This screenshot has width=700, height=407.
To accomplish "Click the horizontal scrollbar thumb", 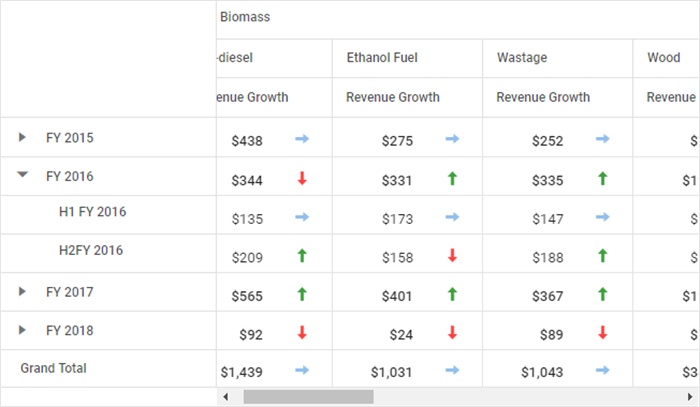I will (x=308, y=397).
